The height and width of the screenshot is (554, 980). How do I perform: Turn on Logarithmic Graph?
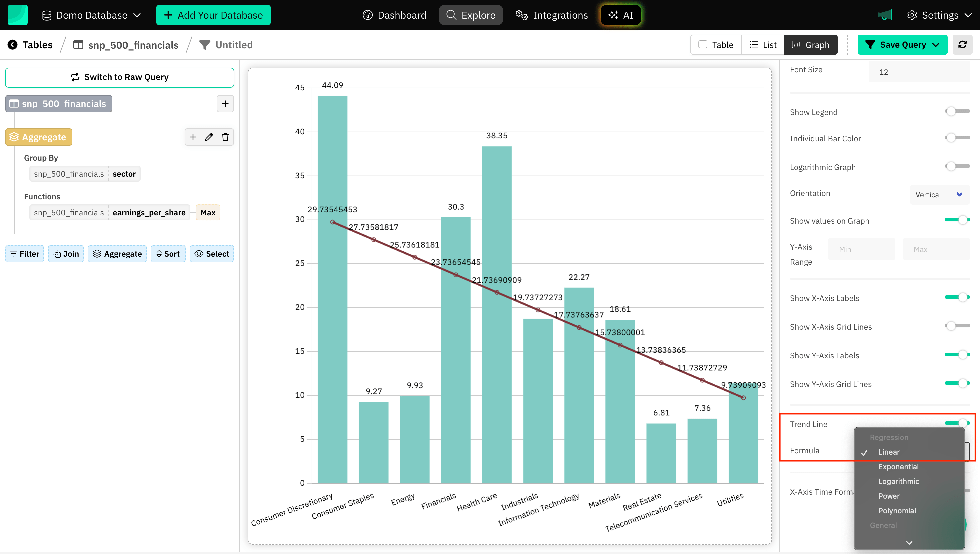point(956,166)
